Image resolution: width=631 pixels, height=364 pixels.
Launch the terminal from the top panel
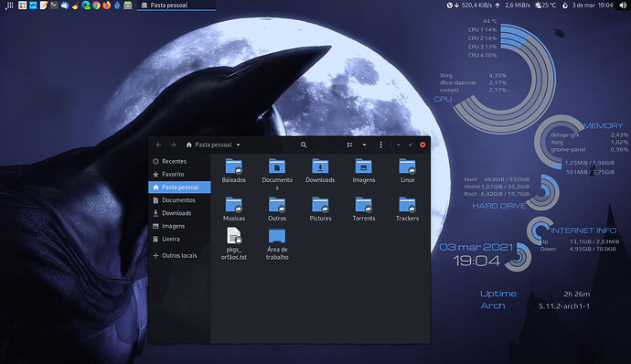54,5
